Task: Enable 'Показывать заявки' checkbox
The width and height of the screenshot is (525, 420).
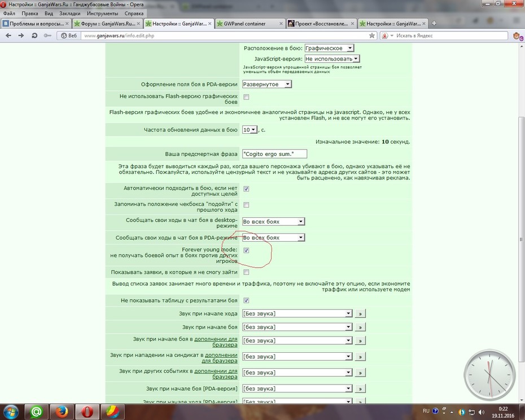Action: (246, 272)
